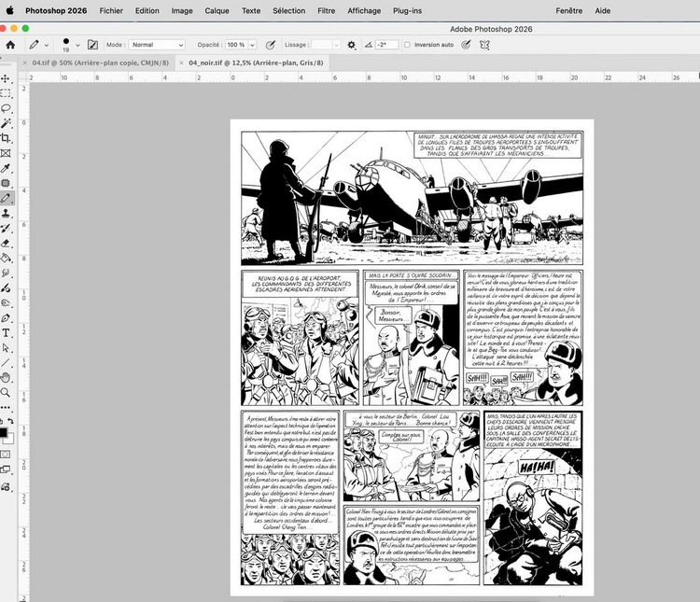Image resolution: width=700 pixels, height=602 pixels.
Task: Open the smoothing options gear button
Action: pyautogui.click(x=351, y=45)
